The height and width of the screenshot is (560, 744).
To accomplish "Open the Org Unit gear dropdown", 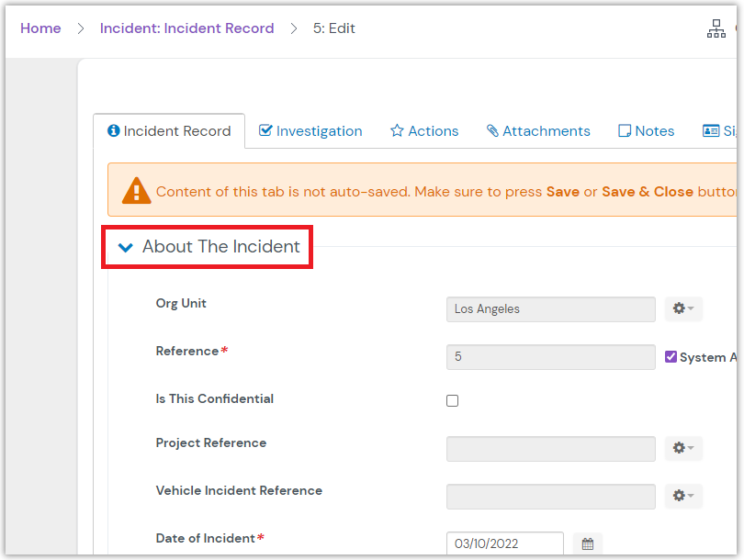I will coord(682,308).
